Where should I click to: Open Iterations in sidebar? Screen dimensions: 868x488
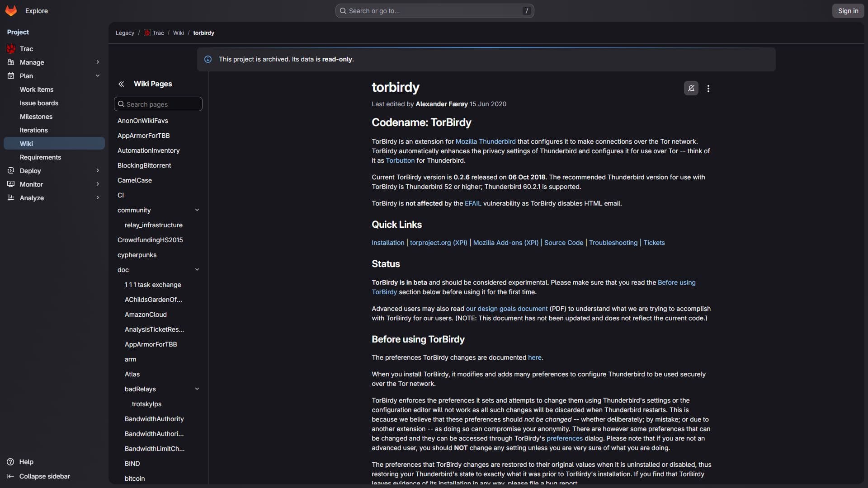[54, 130]
